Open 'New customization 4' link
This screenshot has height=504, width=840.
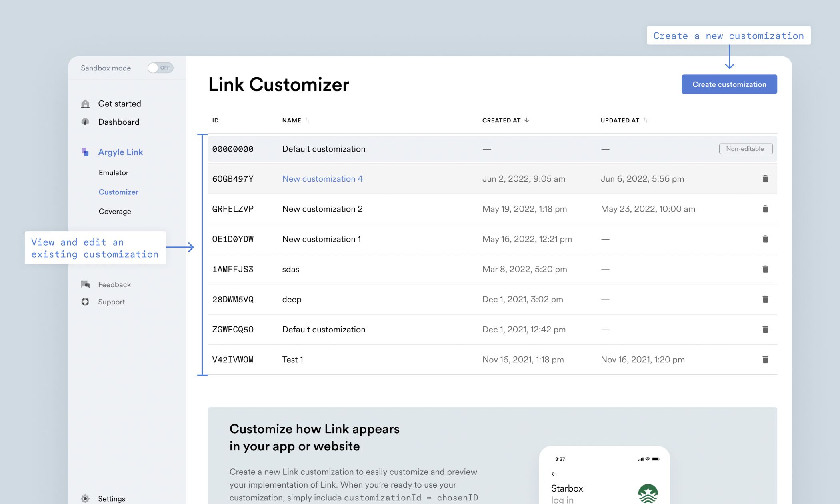coord(322,179)
